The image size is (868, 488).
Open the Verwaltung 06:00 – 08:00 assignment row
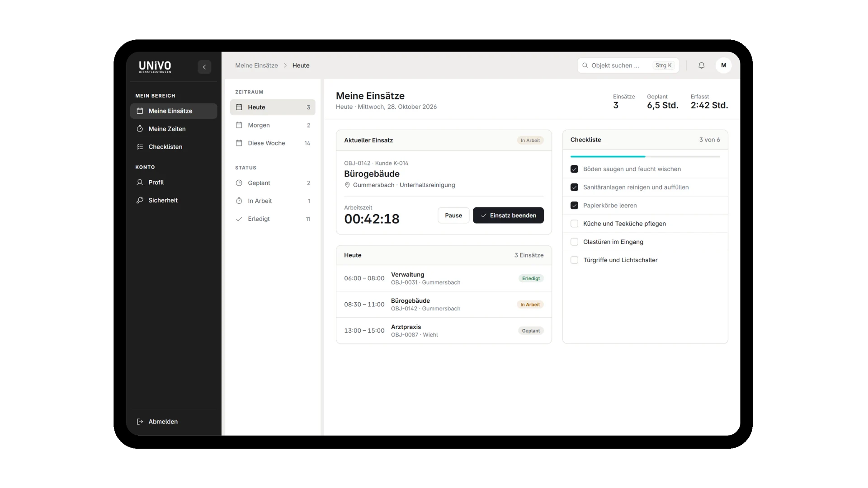[x=444, y=278]
